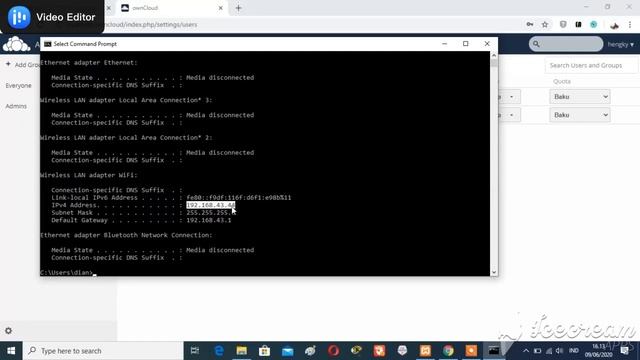Click the Quota column header
This screenshot has height=360, width=640.
point(562,81)
